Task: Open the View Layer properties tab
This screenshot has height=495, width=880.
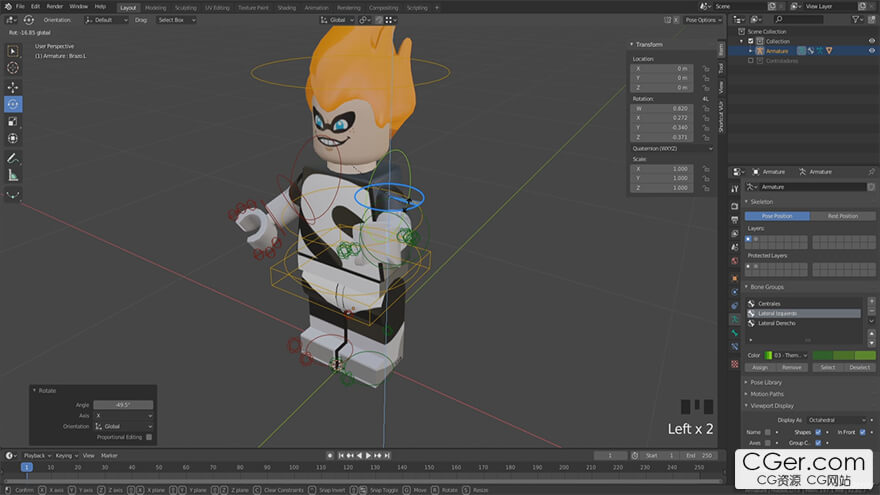Action: [735, 233]
